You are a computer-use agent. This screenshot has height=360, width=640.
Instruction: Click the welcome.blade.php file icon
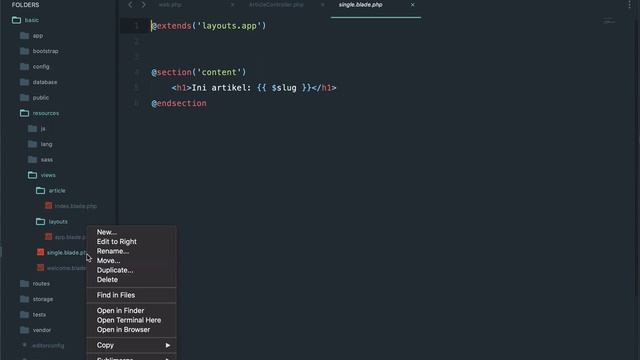[40, 268]
